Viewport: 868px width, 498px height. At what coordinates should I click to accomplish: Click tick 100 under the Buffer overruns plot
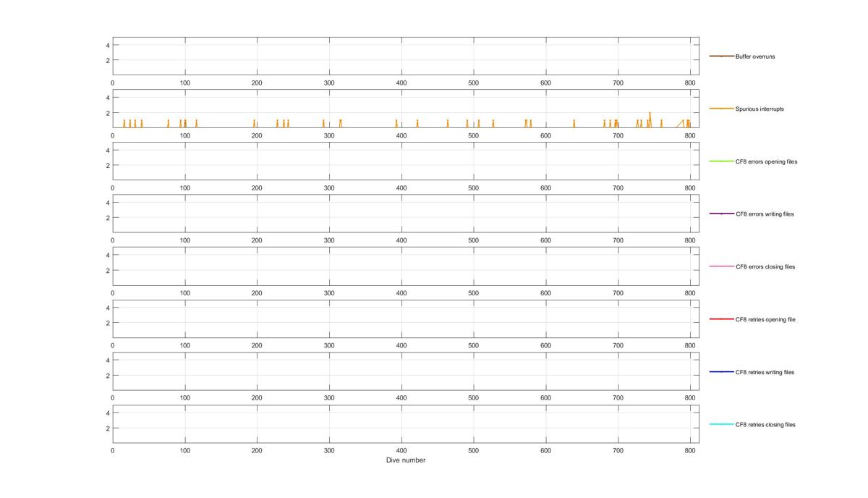click(x=184, y=83)
